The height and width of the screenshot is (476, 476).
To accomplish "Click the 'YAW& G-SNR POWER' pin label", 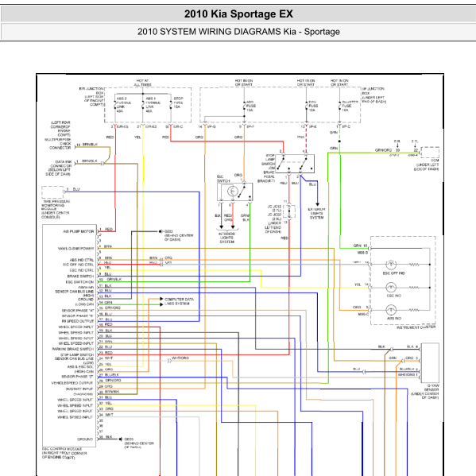I will [x=76, y=249].
